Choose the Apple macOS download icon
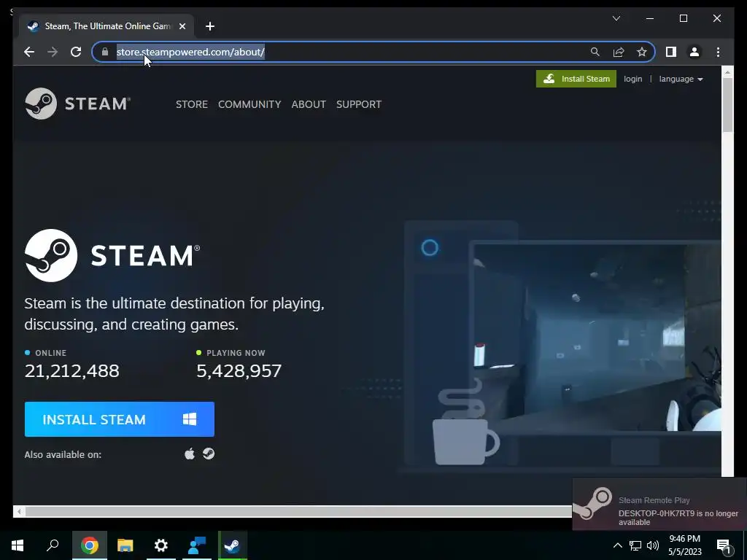This screenshot has width=747, height=560. coord(190,454)
